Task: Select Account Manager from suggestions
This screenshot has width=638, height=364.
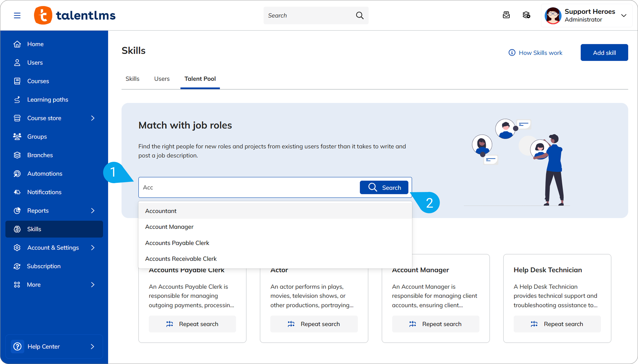Action: coord(169,227)
